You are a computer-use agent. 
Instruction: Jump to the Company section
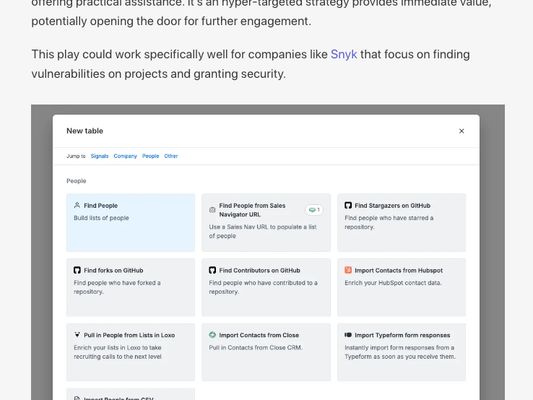pos(125,156)
